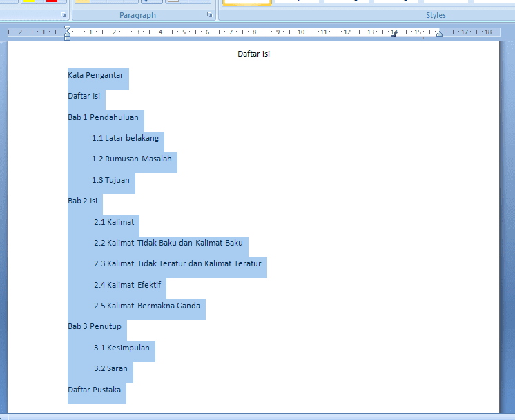515x420 pixels.
Task: Select the tab stop at 14 on ruler
Action: pos(393,34)
